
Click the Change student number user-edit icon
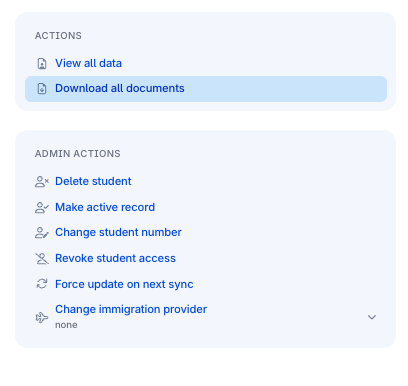(42, 233)
